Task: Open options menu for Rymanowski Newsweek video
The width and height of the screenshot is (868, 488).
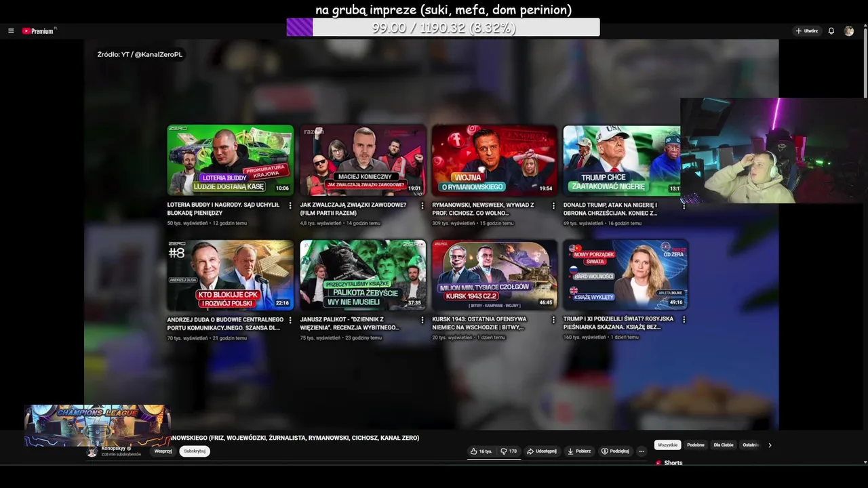Action: (x=553, y=205)
